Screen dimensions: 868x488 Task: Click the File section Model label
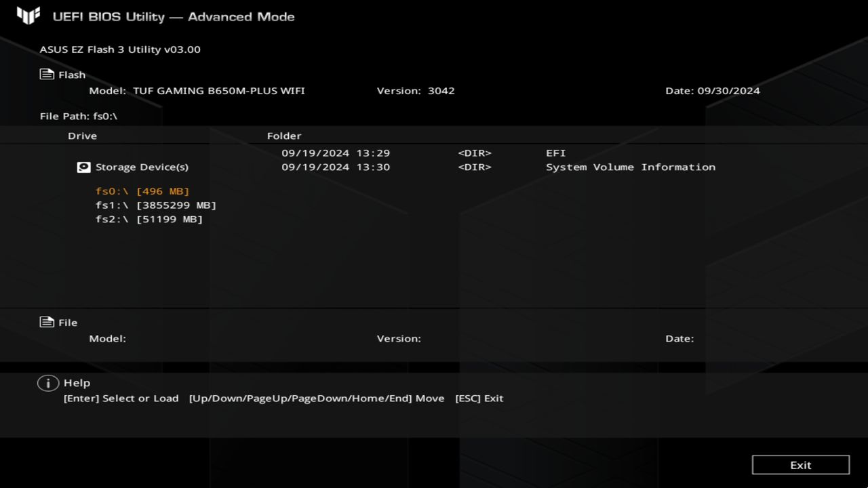108,338
